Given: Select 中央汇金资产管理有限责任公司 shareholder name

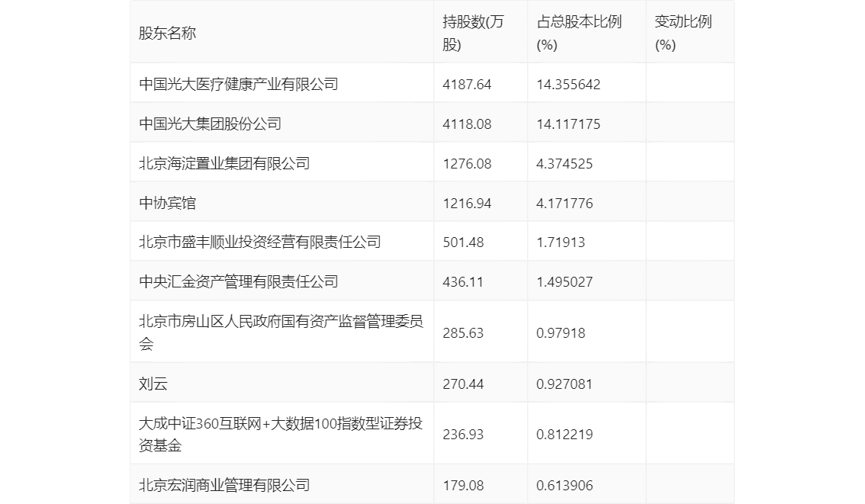Looking at the screenshot, I should [x=238, y=281].
